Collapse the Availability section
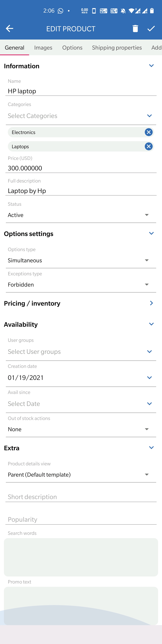162x644 pixels. (151, 324)
